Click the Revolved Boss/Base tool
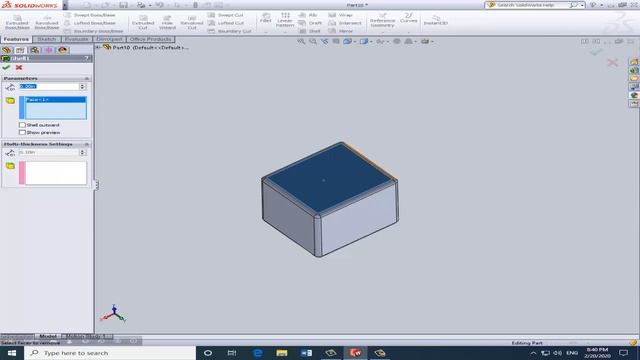This screenshot has width=640, height=360. point(47,22)
